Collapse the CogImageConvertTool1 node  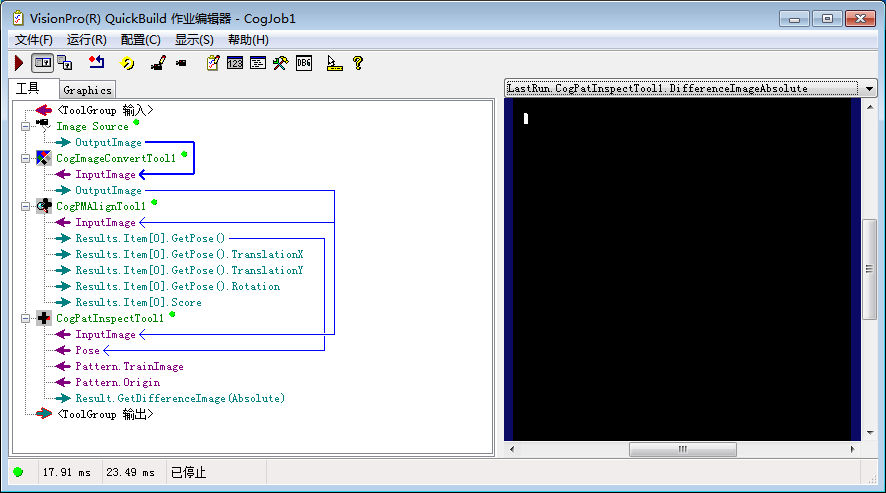click(x=25, y=159)
